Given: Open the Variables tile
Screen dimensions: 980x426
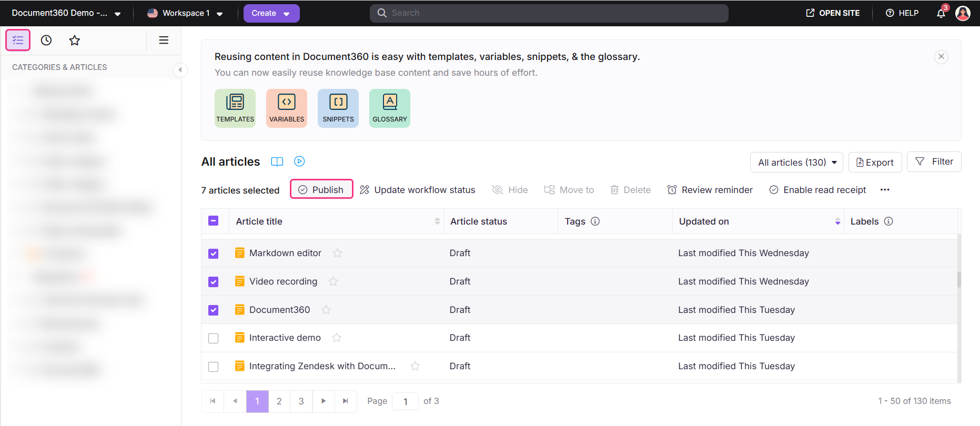Looking at the screenshot, I should [x=287, y=108].
